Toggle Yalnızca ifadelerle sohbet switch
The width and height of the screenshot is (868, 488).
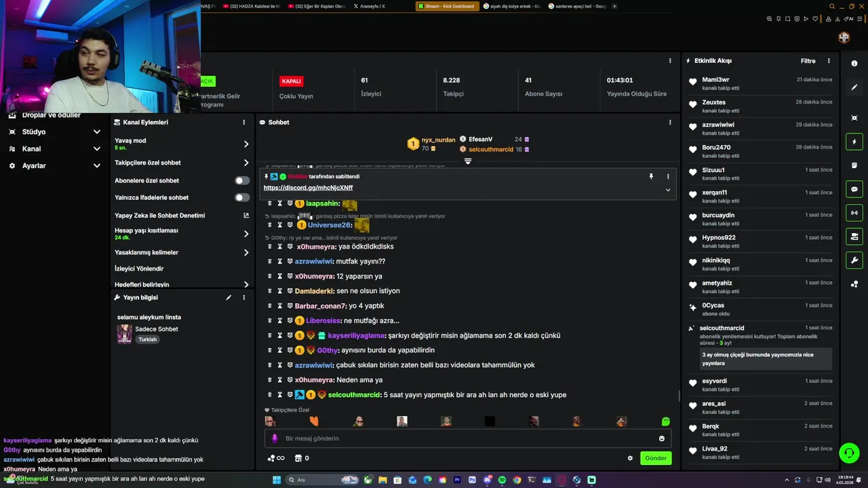[x=241, y=198]
